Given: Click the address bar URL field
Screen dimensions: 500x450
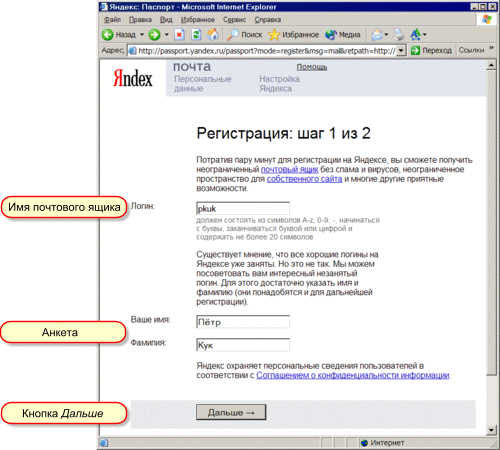Looking at the screenshot, I should point(267,51).
